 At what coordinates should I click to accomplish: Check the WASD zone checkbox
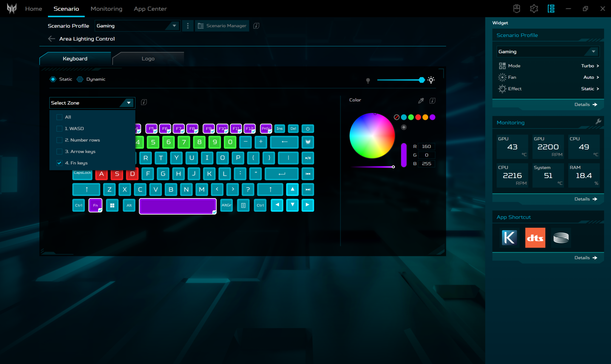click(59, 129)
